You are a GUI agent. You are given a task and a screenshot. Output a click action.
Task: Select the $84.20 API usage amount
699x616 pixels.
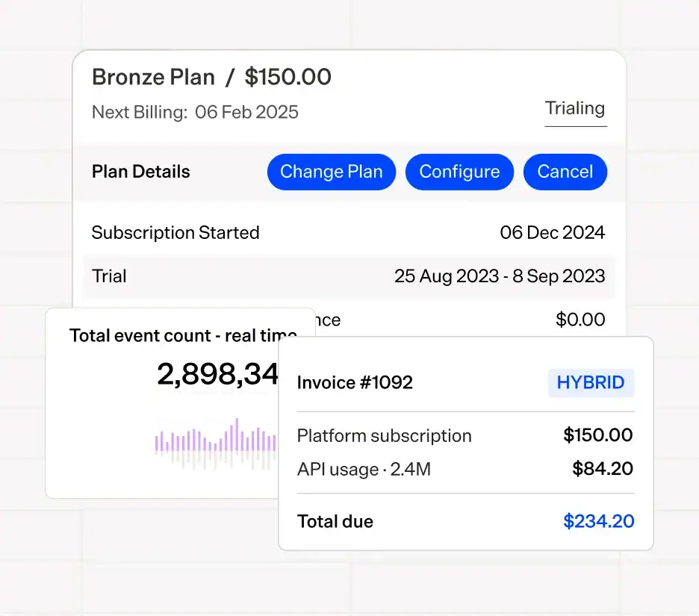tap(602, 468)
